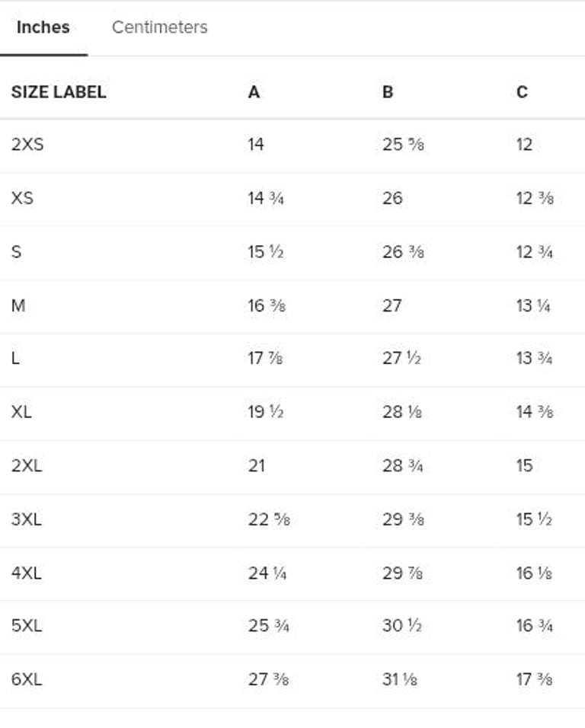Click the column A header
This screenshot has width=585, height=728.
tap(254, 92)
